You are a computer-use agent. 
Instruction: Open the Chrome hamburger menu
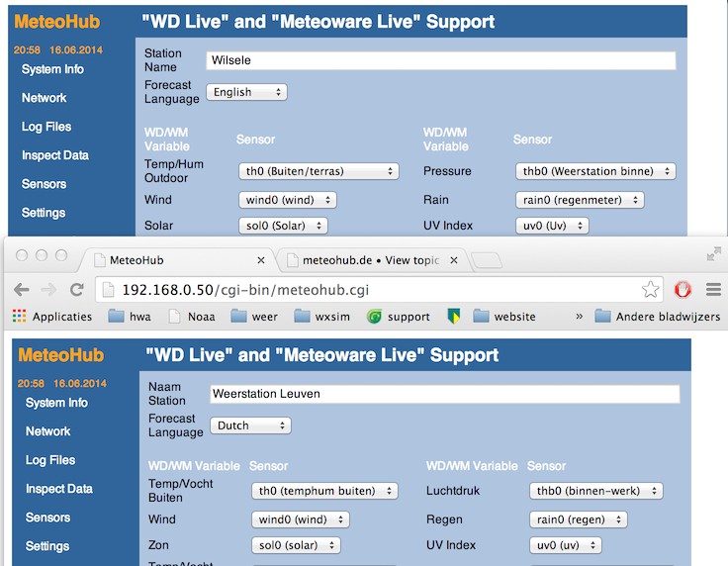click(x=712, y=290)
